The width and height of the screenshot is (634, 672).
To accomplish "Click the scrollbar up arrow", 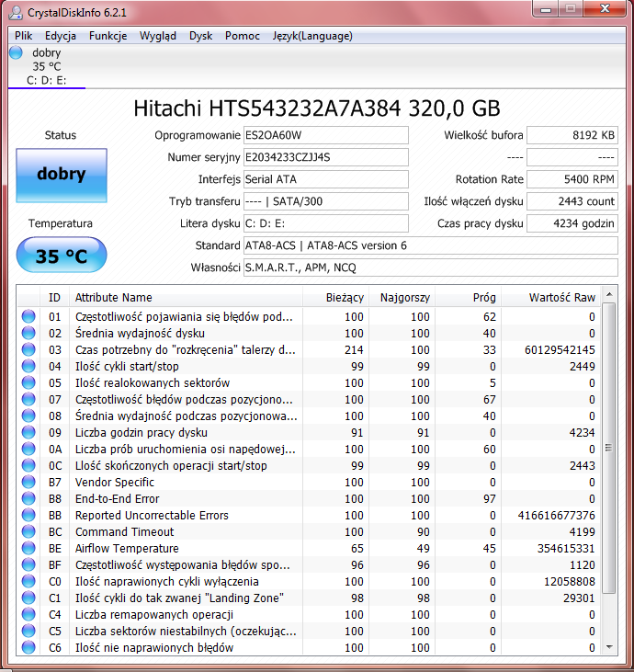I will pyautogui.click(x=609, y=294).
